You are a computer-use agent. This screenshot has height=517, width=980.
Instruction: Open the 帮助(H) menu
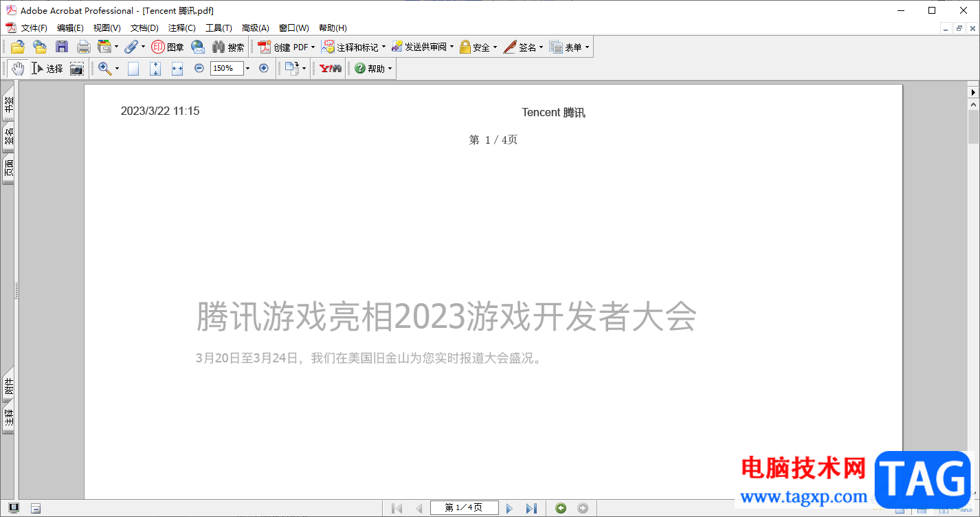[333, 28]
